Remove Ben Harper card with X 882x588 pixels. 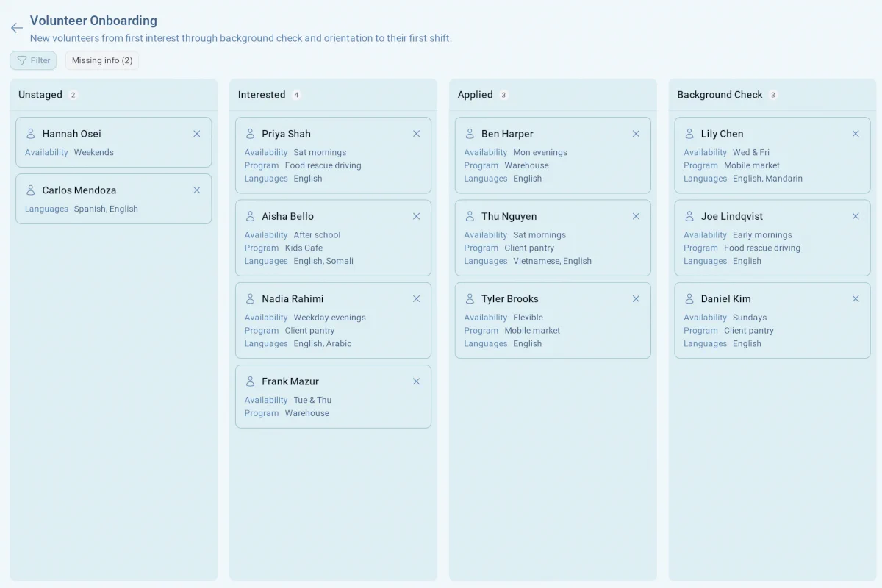pos(637,134)
